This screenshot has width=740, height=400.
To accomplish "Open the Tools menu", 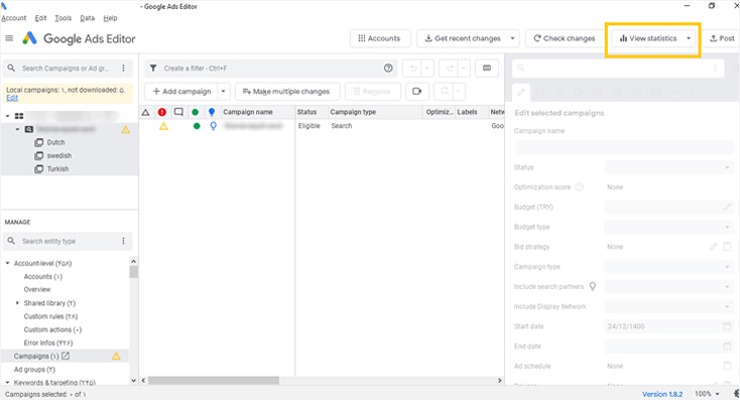I will pos(63,18).
